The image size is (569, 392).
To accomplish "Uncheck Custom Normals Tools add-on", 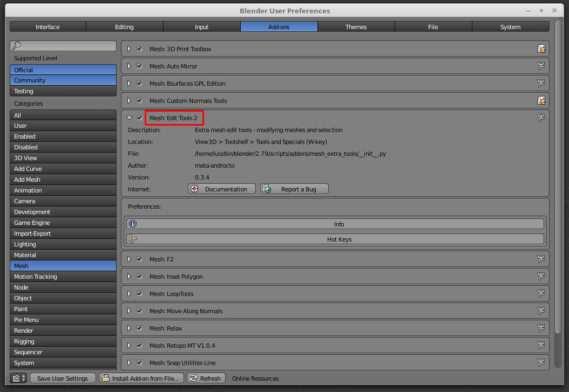I will pyautogui.click(x=139, y=100).
